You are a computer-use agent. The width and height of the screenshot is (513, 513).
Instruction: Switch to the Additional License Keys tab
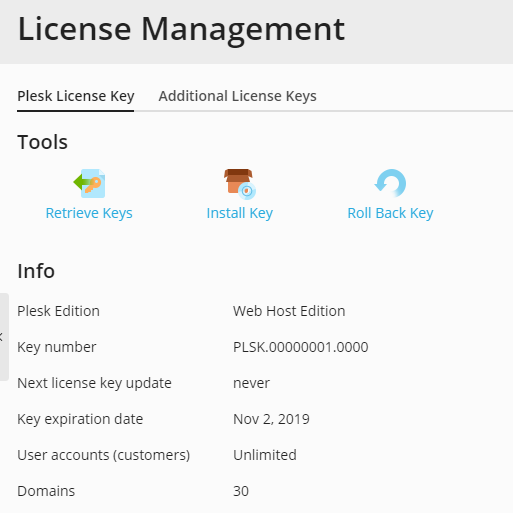coord(237,96)
